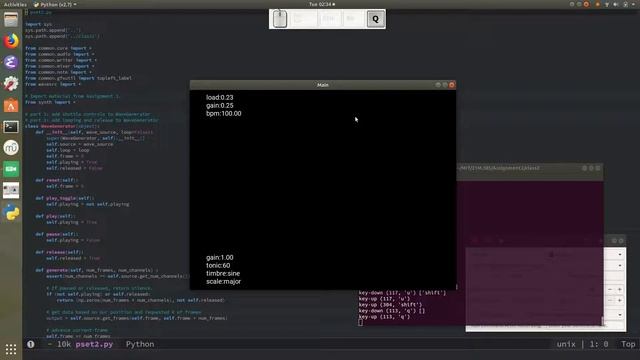640x360 pixels.
Task: Click the 10k size in mode line
Action: click(x=64, y=344)
